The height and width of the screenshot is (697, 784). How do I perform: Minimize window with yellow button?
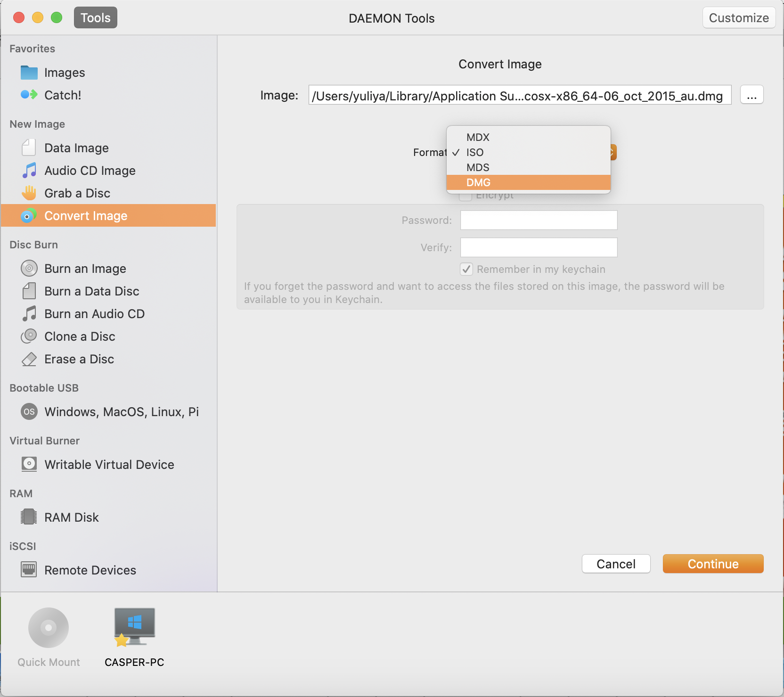point(38,18)
